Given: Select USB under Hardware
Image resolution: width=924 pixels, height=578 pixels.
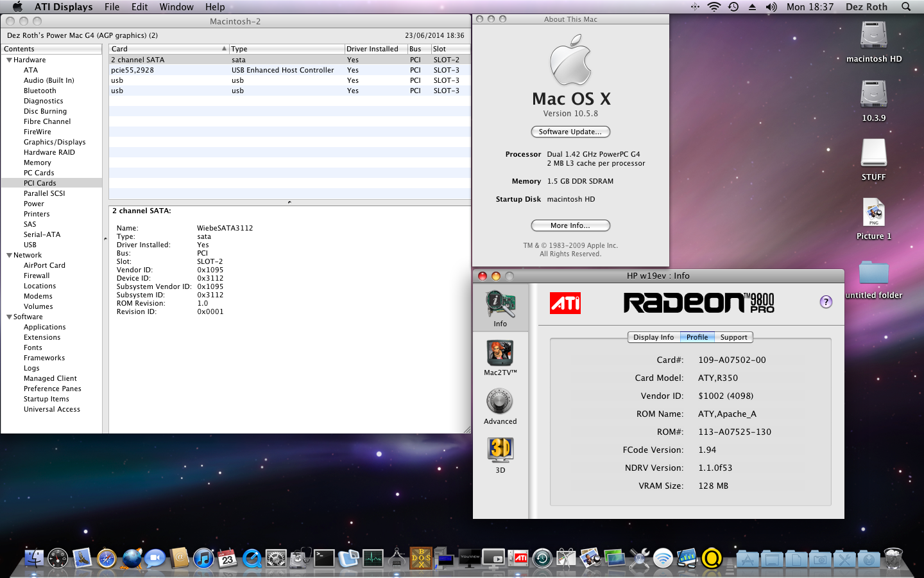Looking at the screenshot, I should pyautogui.click(x=30, y=245).
